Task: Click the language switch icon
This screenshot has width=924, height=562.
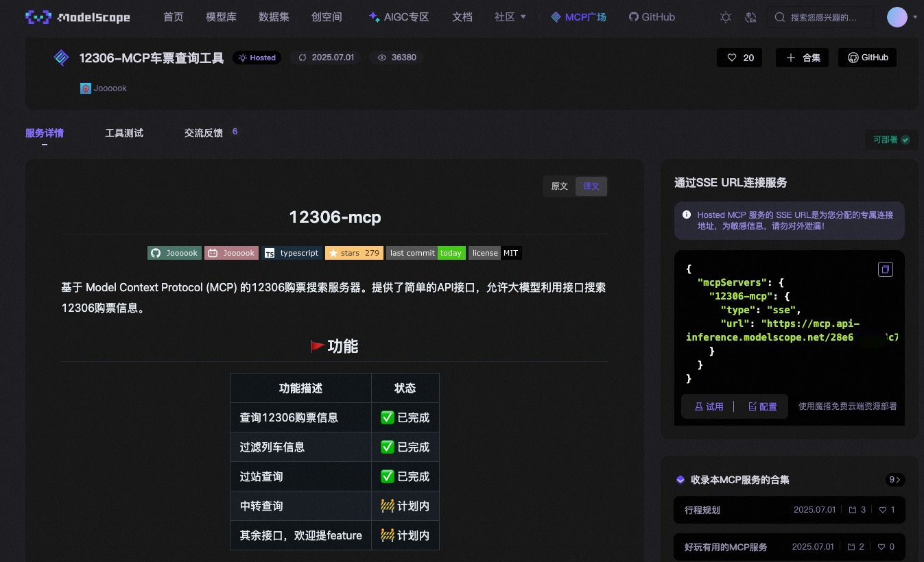Action: point(750,17)
